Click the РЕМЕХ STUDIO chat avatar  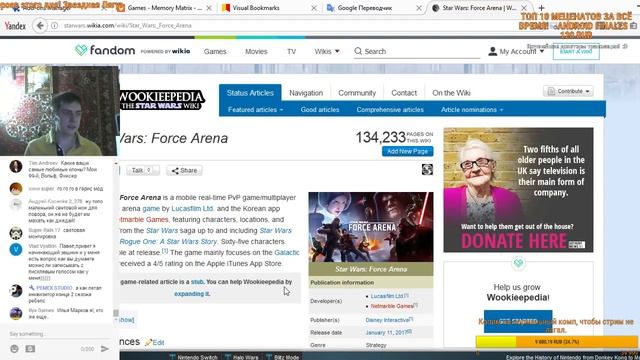(x=16, y=291)
